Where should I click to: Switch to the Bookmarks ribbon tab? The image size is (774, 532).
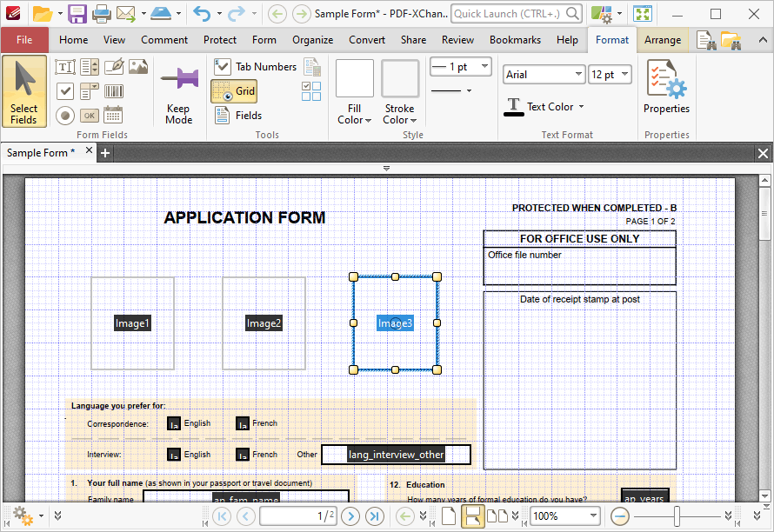point(515,40)
